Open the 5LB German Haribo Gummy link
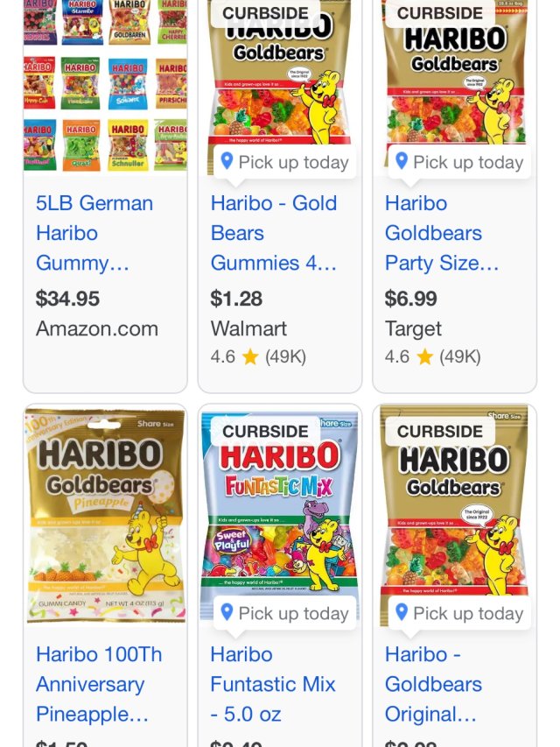 coord(94,233)
